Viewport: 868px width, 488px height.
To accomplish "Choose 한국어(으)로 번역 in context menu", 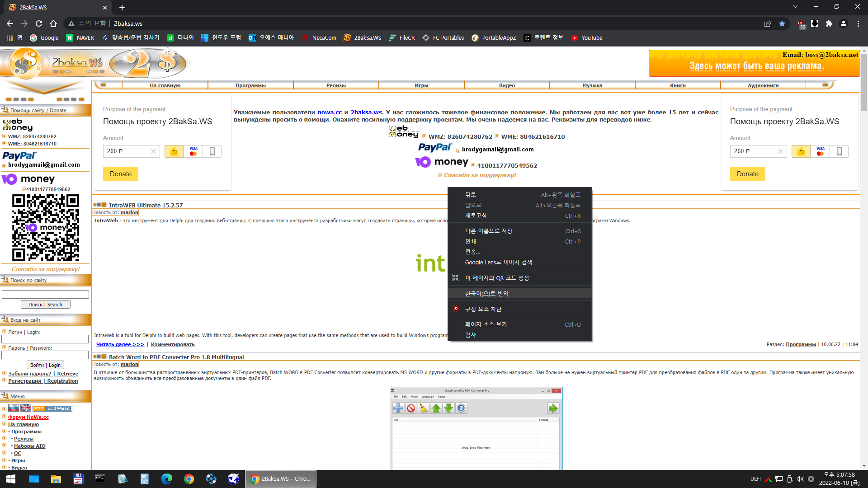I will coord(519,294).
